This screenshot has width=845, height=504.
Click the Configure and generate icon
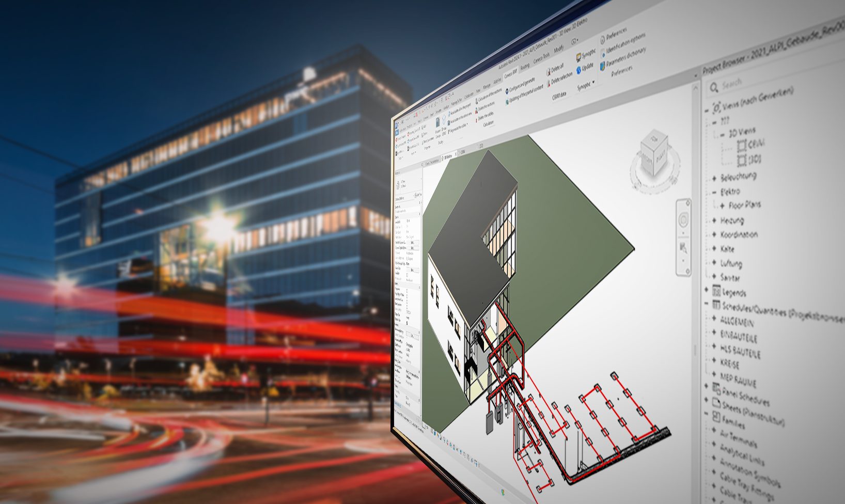tap(507, 90)
